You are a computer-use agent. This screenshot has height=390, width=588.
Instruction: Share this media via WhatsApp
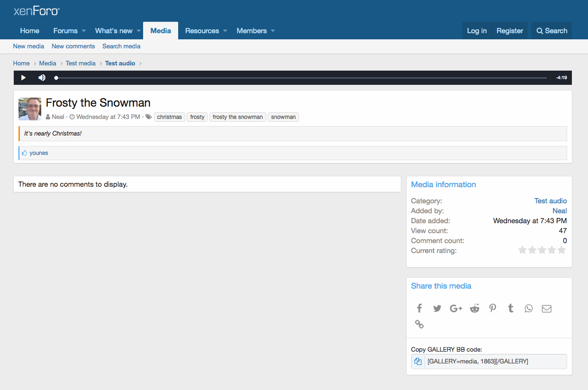(x=529, y=308)
